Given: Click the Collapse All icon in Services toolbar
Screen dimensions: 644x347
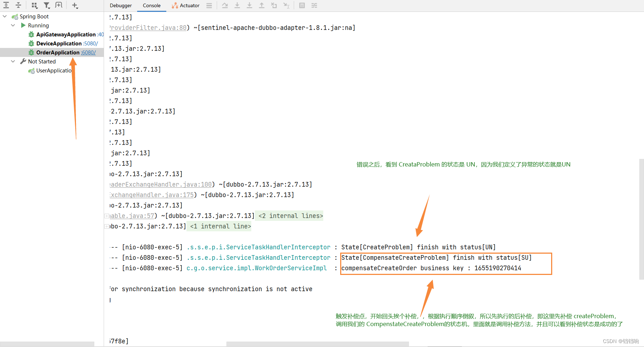Looking at the screenshot, I should point(18,5).
